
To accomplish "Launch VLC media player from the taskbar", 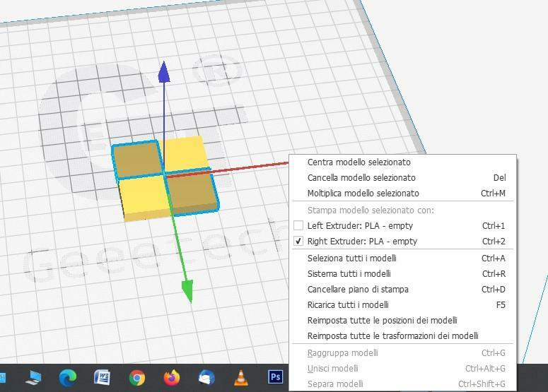I will point(241,378).
